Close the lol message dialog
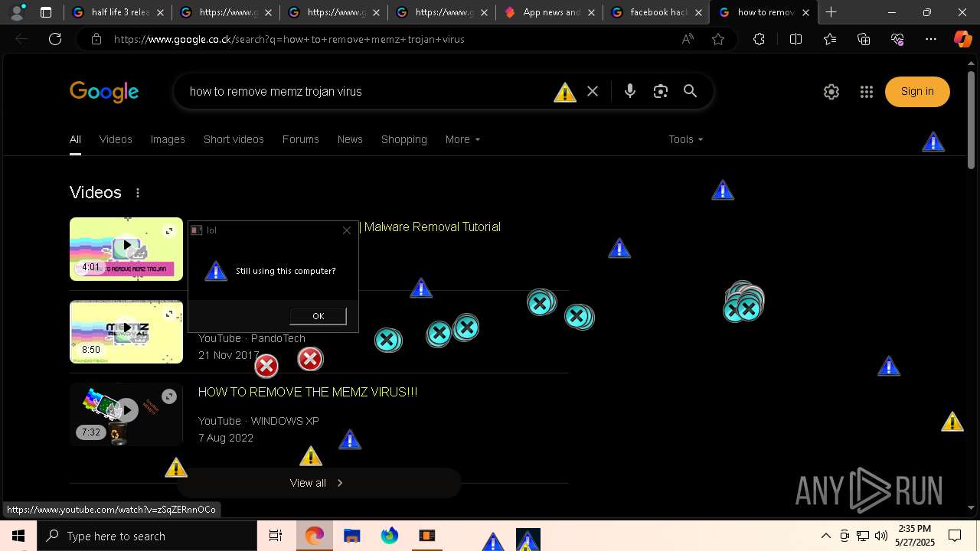The width and height of the screenshot is (980, 551). point(347,230)
